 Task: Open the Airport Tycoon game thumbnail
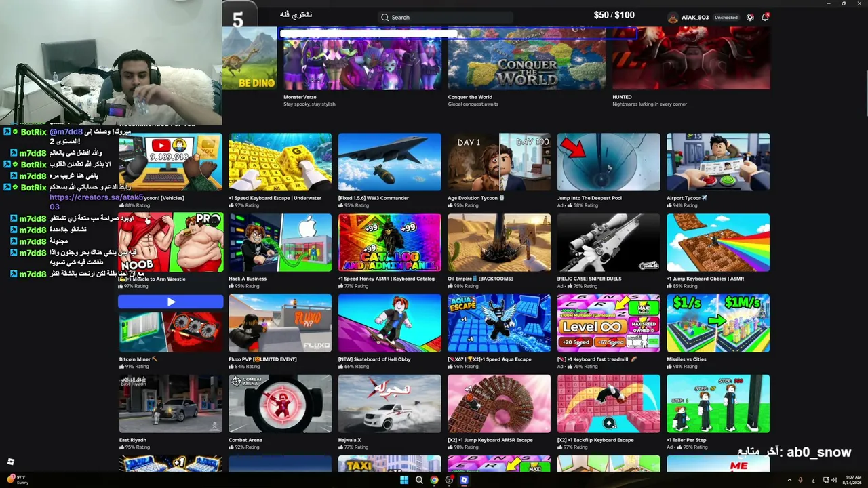pyautogui.click(x=718, y=162)
